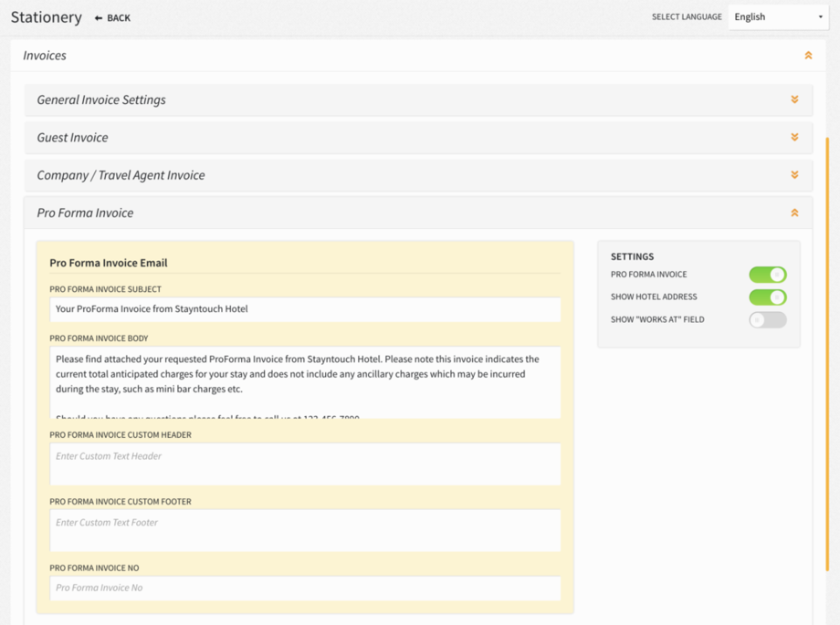Click the Stationery page title

[x=46, y=17]
